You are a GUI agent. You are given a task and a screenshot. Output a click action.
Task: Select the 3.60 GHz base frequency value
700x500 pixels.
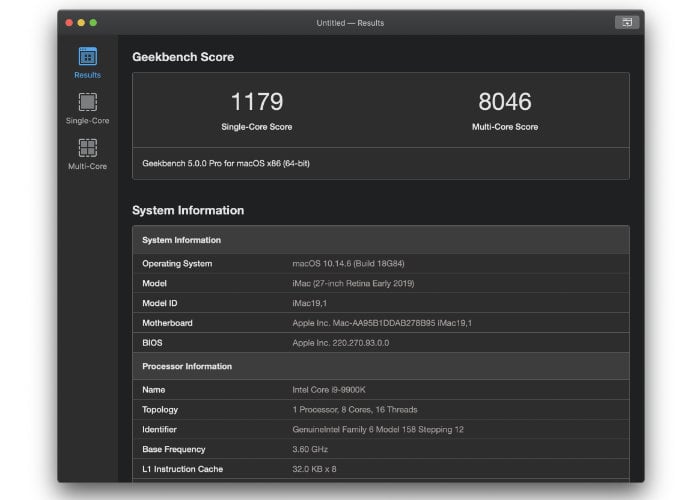coord(310,449)
